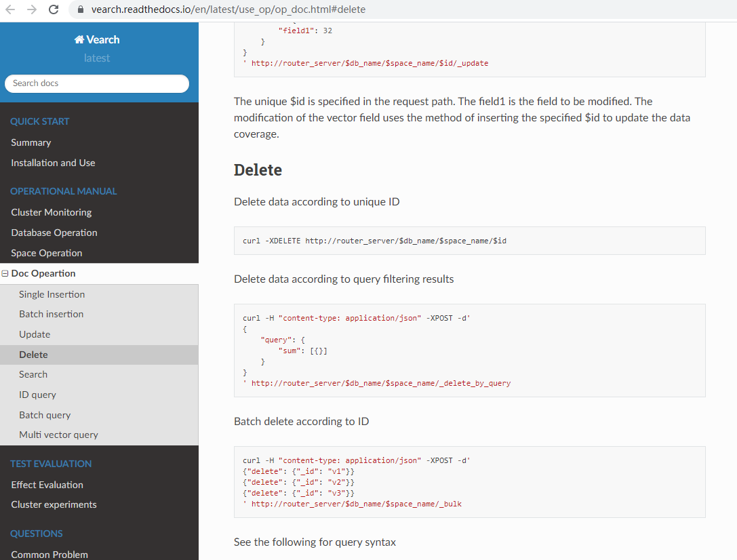Open the Cluster Monitoring page
Image resolution: width=737 pixels, height=560 pixels.
click(x=51, y=212)
